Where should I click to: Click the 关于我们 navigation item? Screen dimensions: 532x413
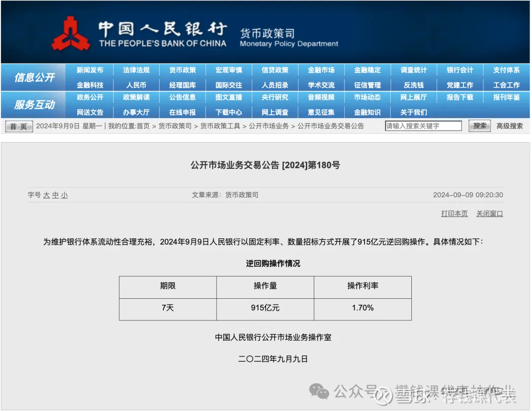414,112
